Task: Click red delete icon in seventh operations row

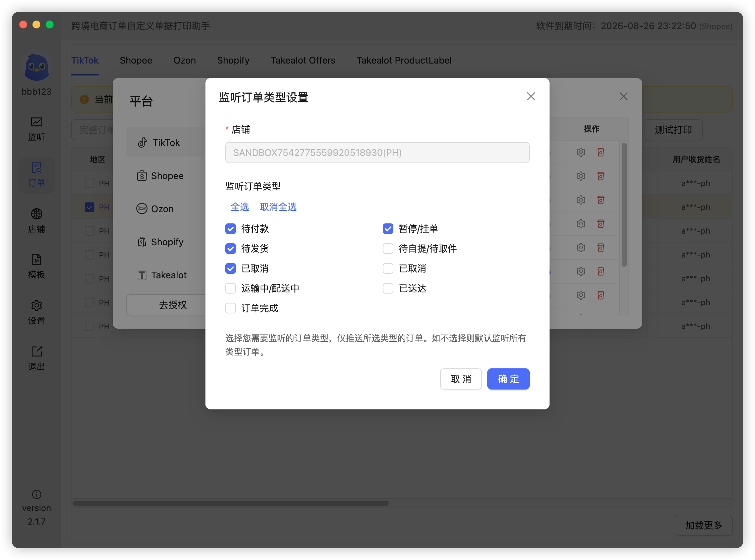Action: tap(600, 295)
